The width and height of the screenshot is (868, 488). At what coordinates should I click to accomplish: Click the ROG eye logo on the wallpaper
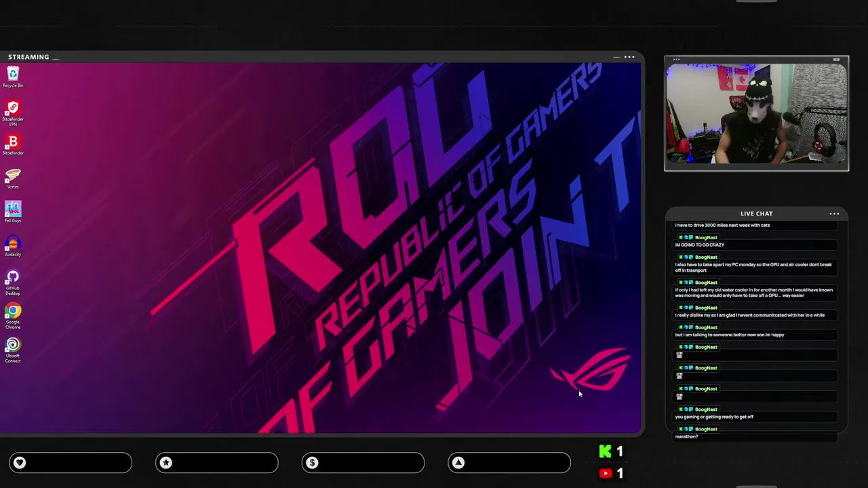tap(591, 371)
